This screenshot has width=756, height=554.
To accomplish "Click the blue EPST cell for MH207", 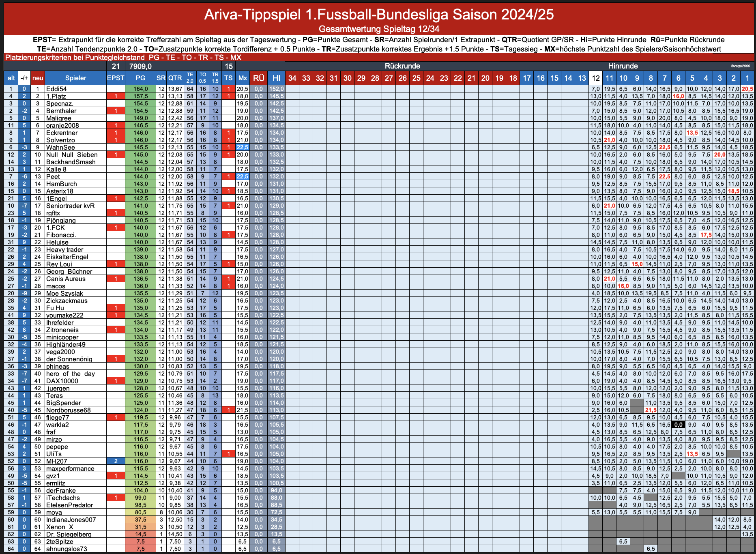I will [x=116, y=461].
